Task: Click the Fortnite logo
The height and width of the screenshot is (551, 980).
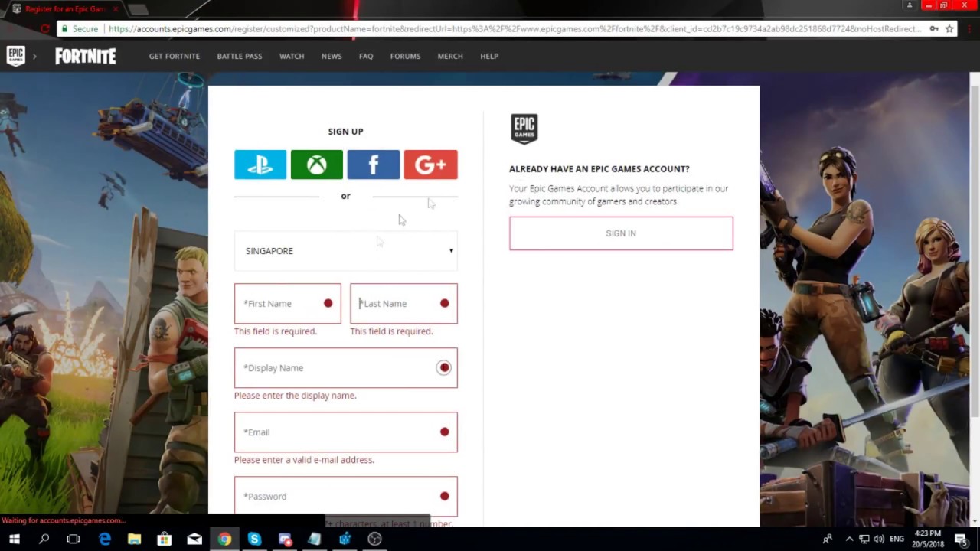Action: [86, 56]
